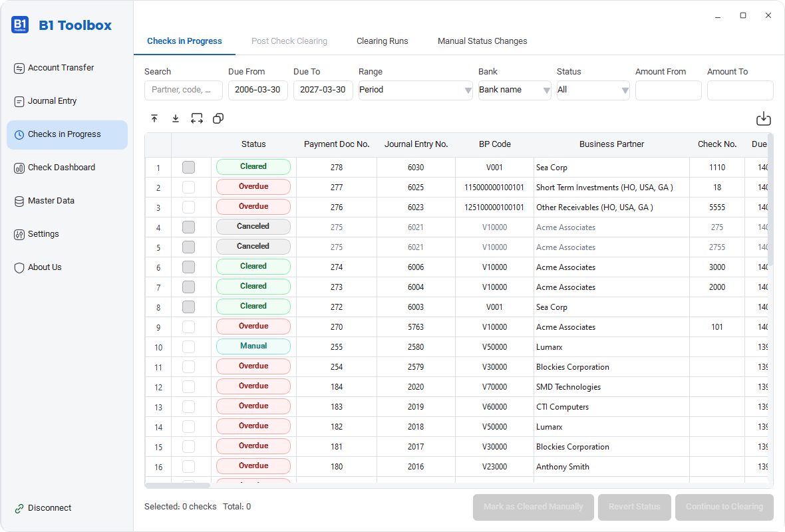Click the Anthony Smith partner cell

(611, 467)
